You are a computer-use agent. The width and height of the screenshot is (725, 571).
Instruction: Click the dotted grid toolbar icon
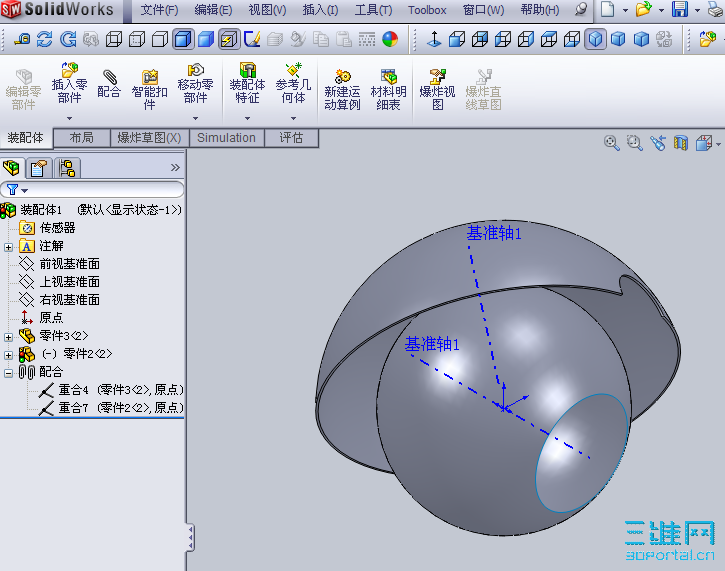click(x=367, y=39)
